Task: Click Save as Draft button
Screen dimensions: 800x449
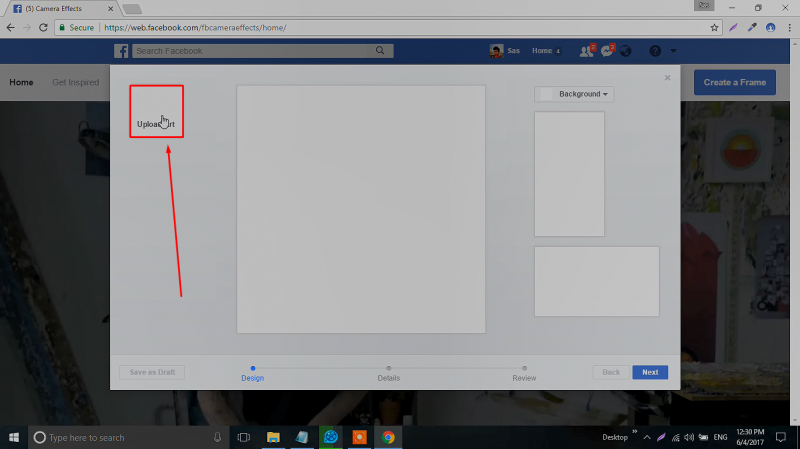Action: pos(152,372)
